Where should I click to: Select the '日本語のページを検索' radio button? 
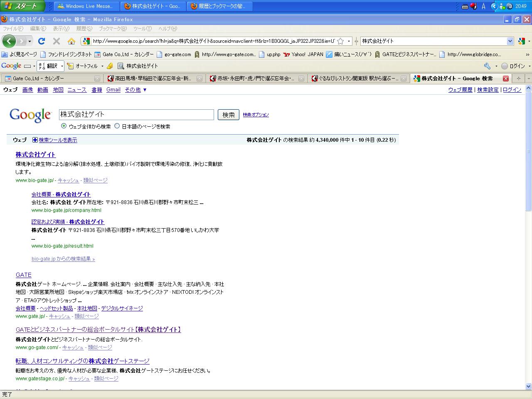pyautogui.click(x=117, y=126)
